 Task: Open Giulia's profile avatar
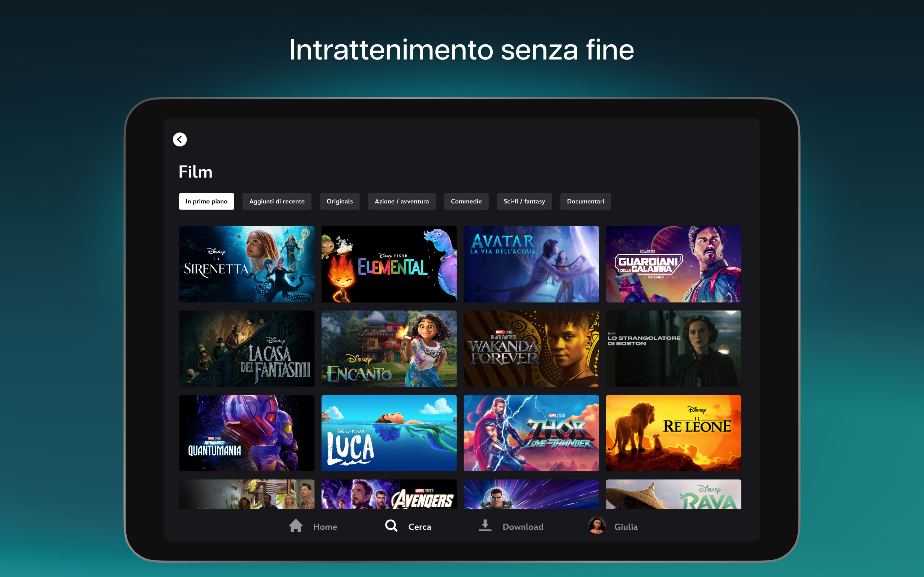(597, 526)
